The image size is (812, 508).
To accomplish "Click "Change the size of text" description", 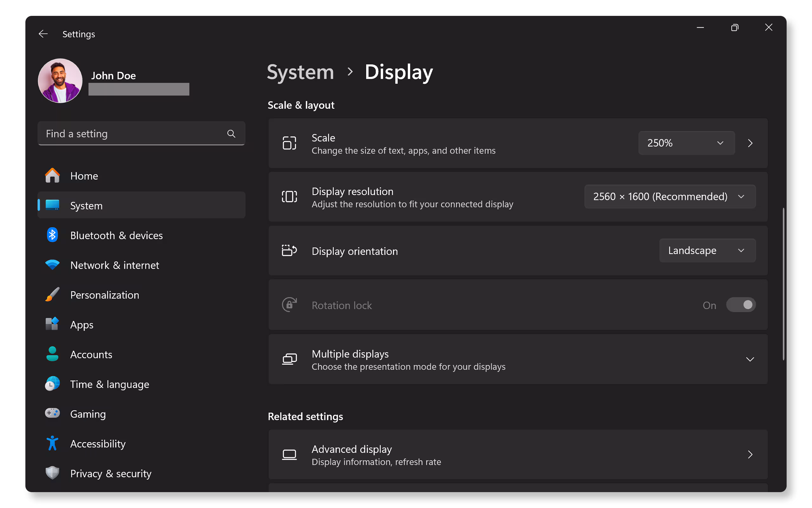I will click(x=403, y=150).
